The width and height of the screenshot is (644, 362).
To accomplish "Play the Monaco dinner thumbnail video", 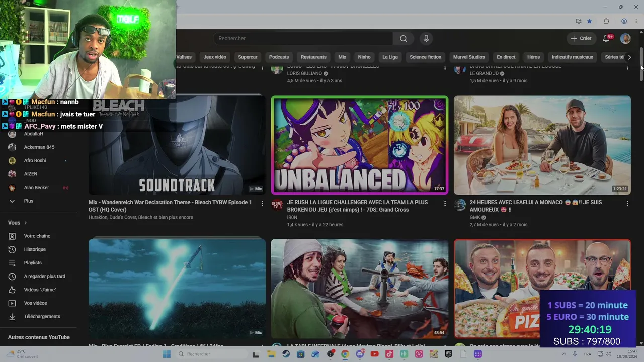I will click(x=542, y=145).
